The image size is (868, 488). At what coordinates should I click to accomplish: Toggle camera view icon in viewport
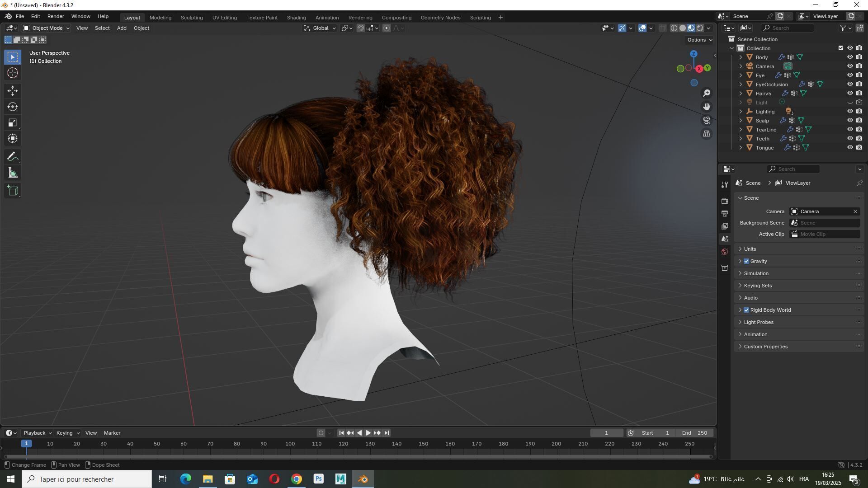pyautogui.click(x=707, y=120)
